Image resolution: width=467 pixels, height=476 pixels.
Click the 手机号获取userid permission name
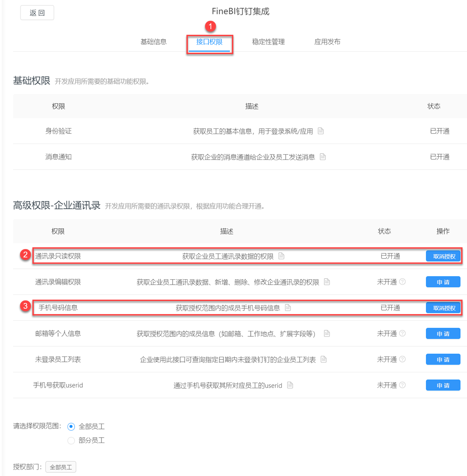click(x=58, y=385)
